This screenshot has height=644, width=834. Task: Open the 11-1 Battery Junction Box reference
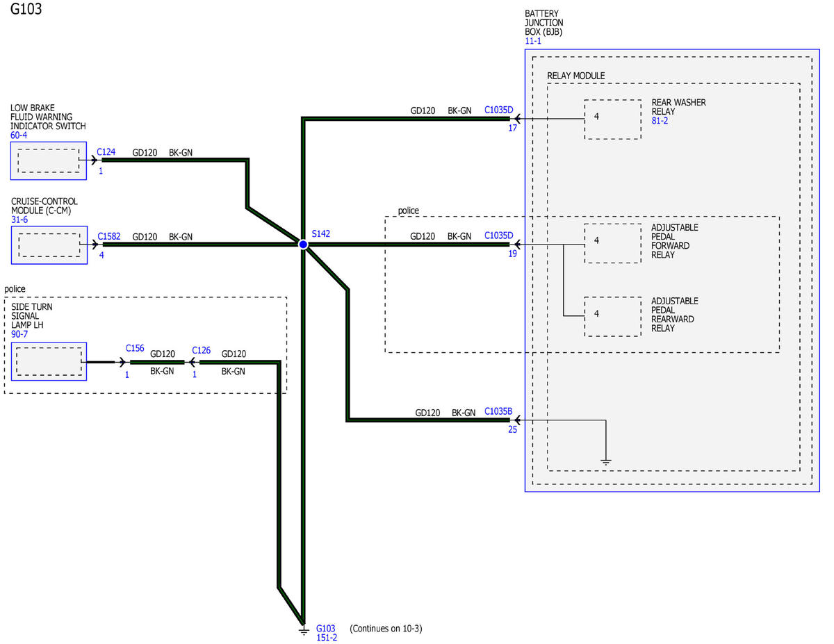click(533, 42)
